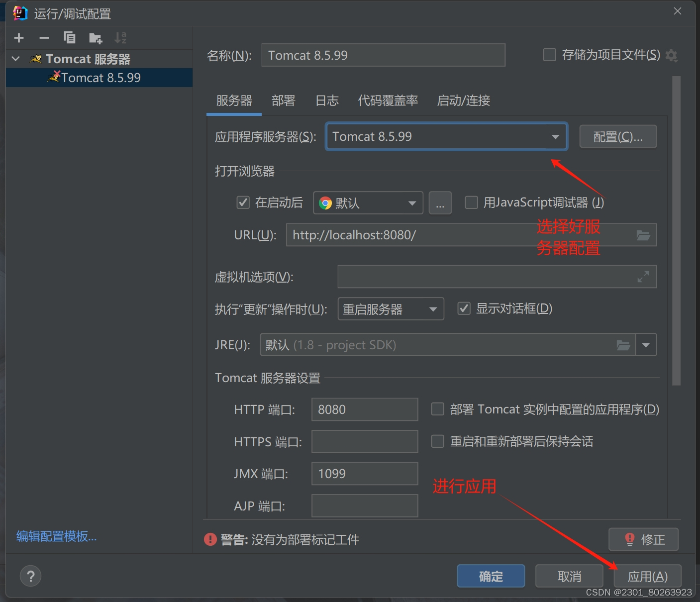Click the settings panel vertical scrollbar
The width and height of the screenshot is (700, 602).
(x=676, y=231)
